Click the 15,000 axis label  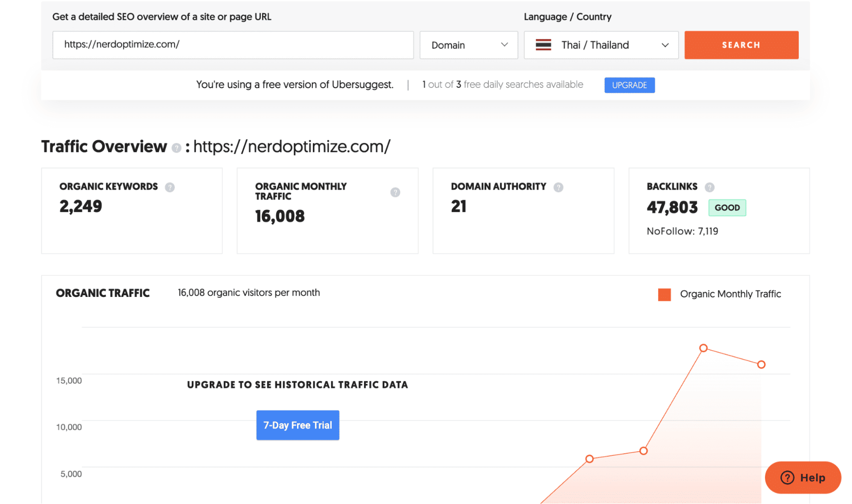pos(69,380)
